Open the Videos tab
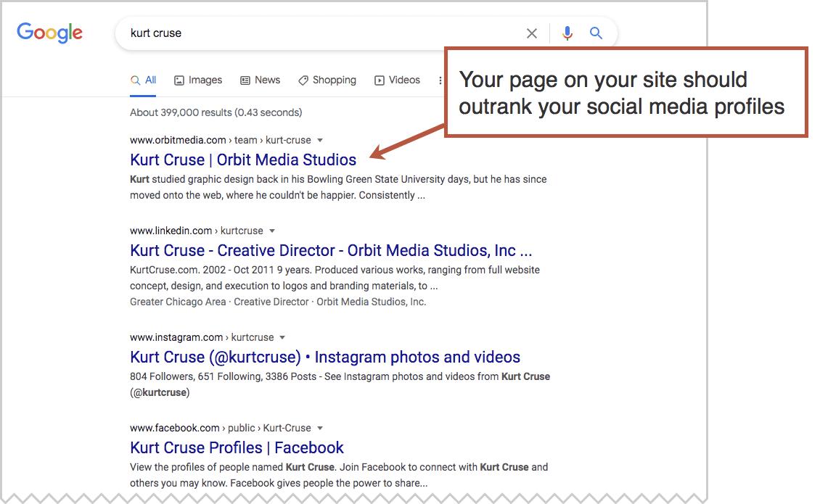 (x=398, y=80)
